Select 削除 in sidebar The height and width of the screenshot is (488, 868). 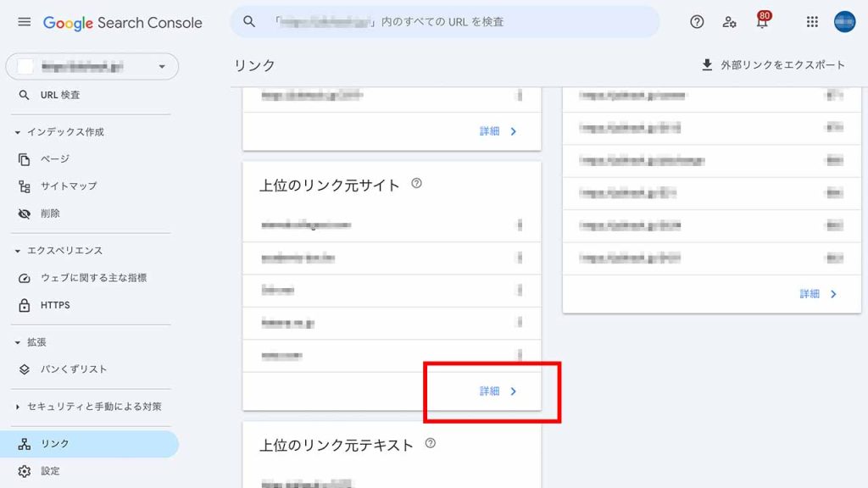click(50, 213)
